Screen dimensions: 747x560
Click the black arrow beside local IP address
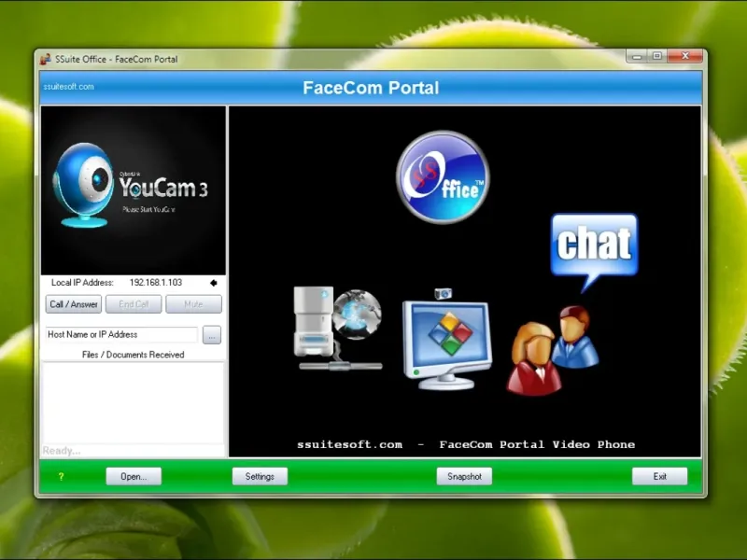click(x=214, y=283)
